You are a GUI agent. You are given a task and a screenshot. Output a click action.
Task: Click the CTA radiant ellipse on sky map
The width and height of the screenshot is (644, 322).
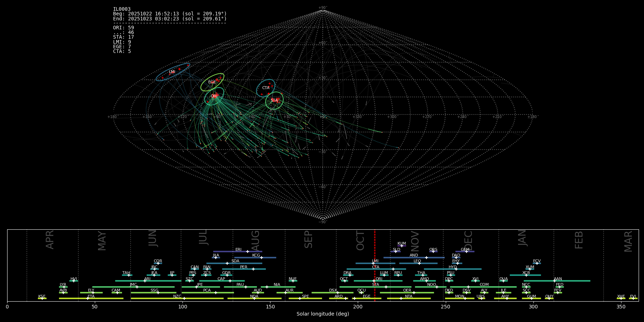point(265,88)
